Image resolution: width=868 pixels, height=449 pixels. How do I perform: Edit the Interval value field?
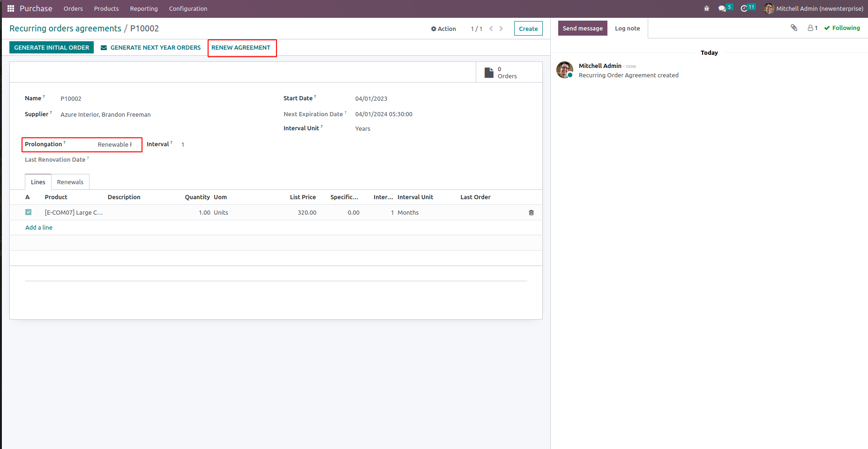pyautogui.click(x=183, y=145)
